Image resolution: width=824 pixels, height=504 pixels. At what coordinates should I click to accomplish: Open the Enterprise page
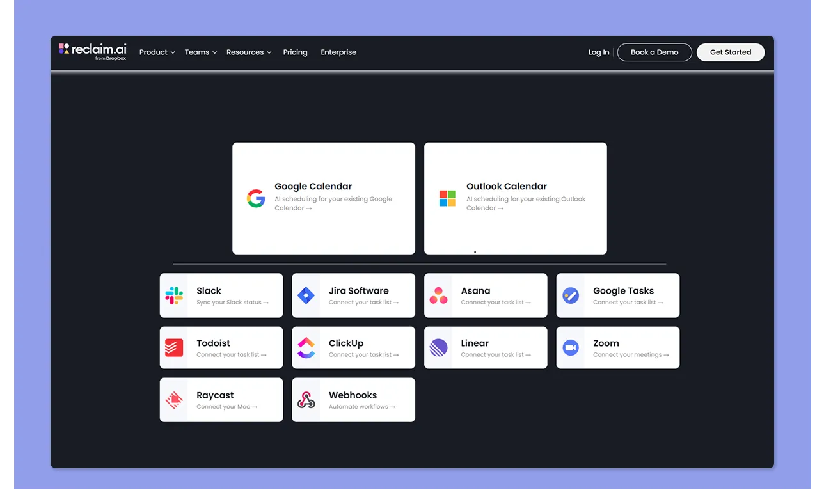(338, 52)
